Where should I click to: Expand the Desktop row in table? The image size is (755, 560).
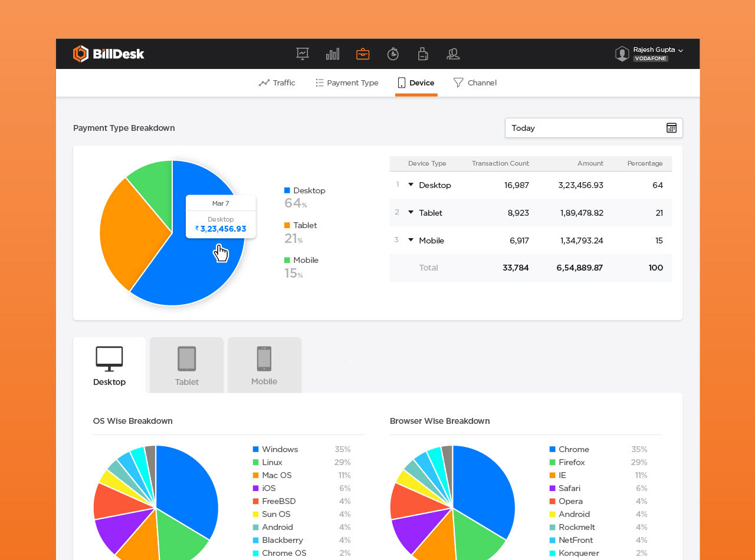(411, 185)
